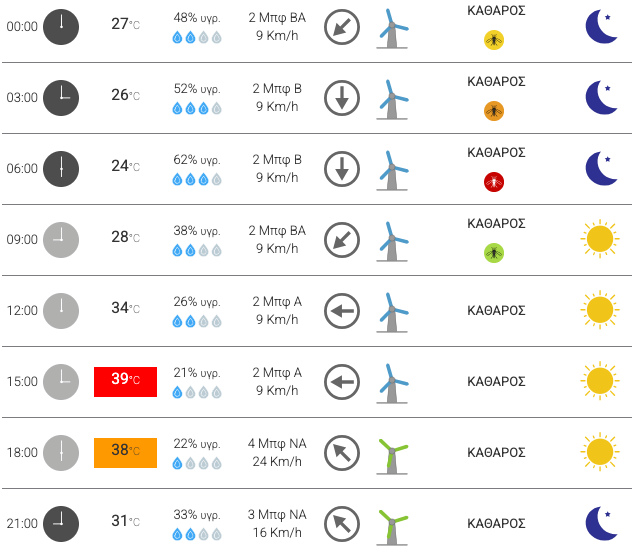Click the blue wind turbine at 03:00
The width and height of the screenshot is (632, 553).
click(x=393, y=100)
